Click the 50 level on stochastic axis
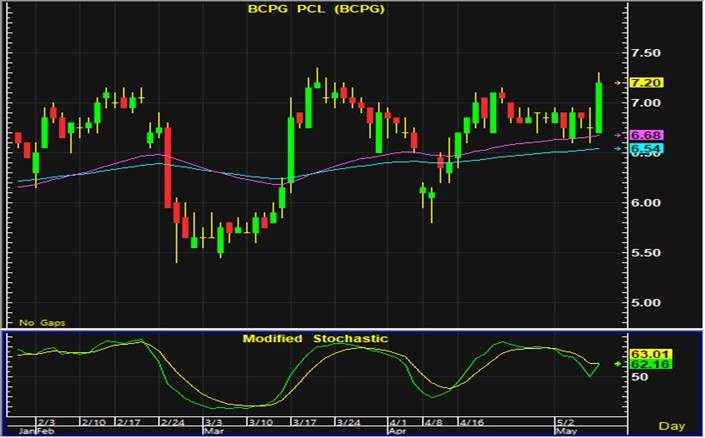705x438 pixels. click(640, 377)
